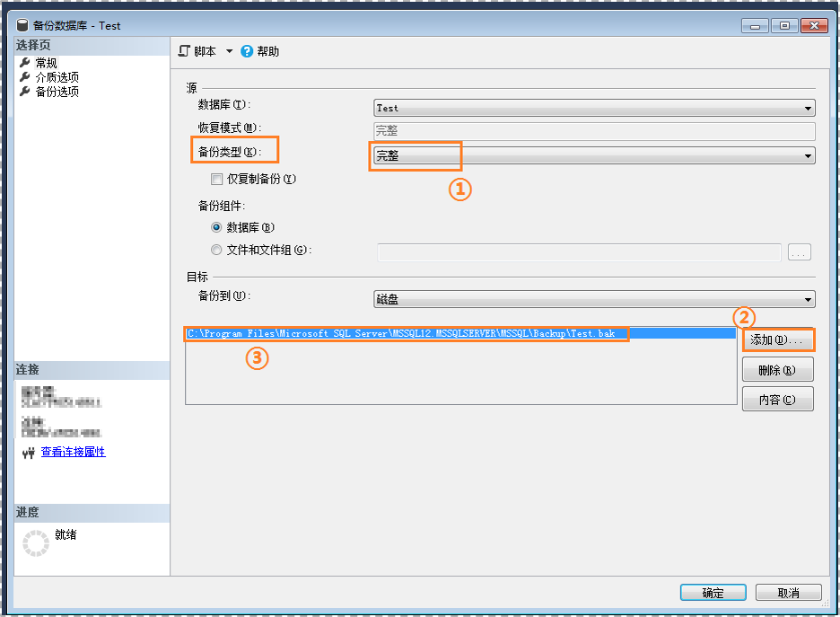Click the wrench icon beside 介质选项
The image size is (840, 617).
click(24, 77)
